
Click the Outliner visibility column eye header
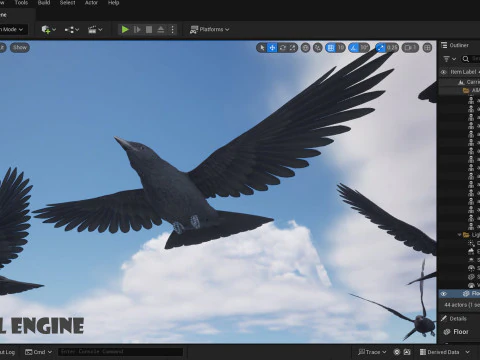[x=443, y=72]
